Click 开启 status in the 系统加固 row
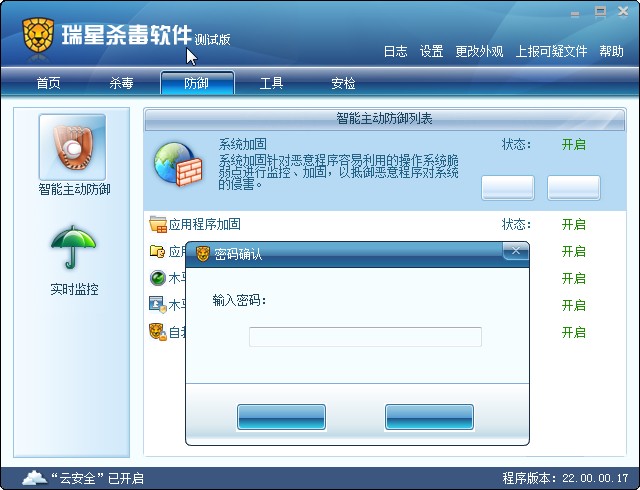640x490 pixels. pos(573,145)
